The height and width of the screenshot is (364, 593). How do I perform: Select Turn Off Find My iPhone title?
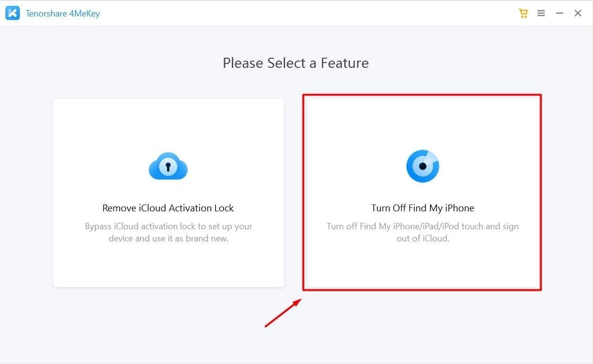coord(423,208)
